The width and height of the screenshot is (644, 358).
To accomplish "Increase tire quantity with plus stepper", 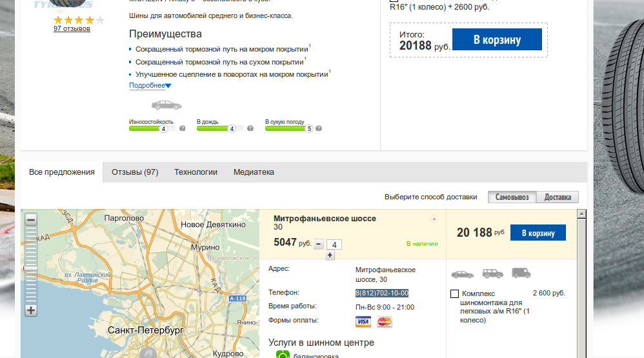I will pos(330,255).
